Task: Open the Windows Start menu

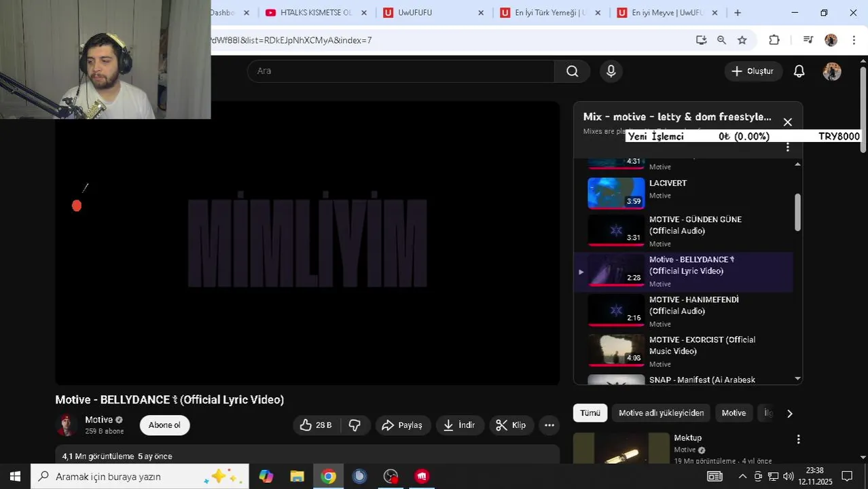Action: pos(15,476)
